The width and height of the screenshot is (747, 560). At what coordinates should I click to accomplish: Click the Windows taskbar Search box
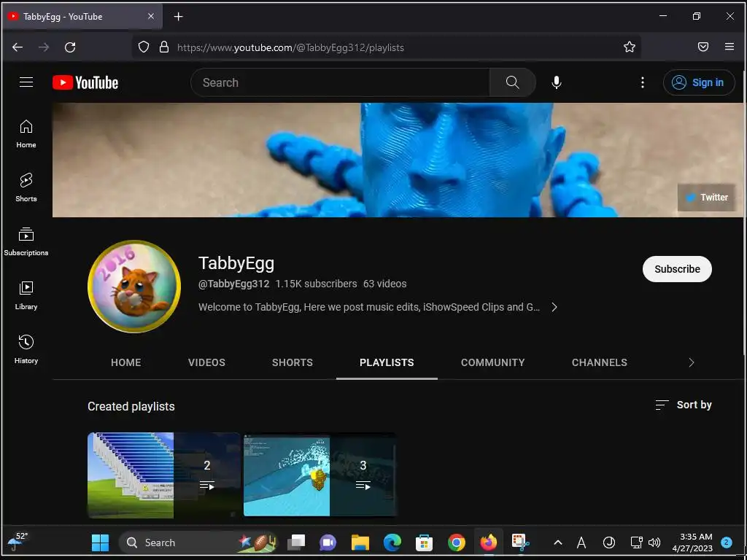point(198,542)
